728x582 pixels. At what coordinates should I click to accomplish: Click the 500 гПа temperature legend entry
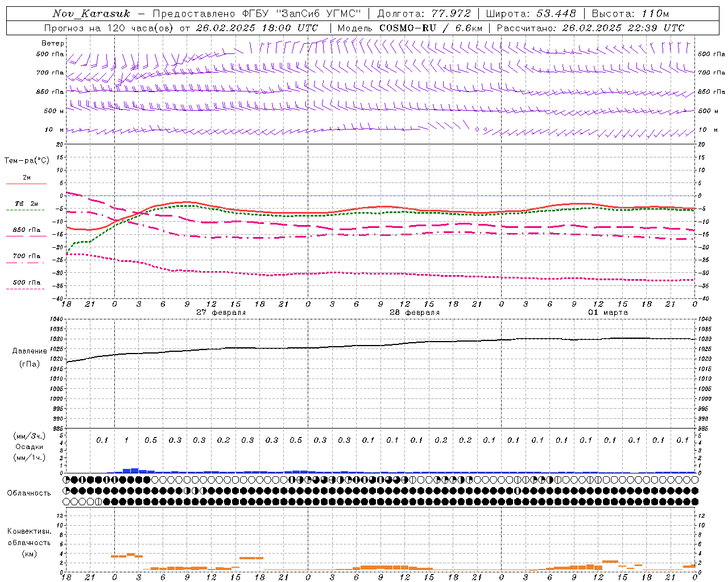27,282
